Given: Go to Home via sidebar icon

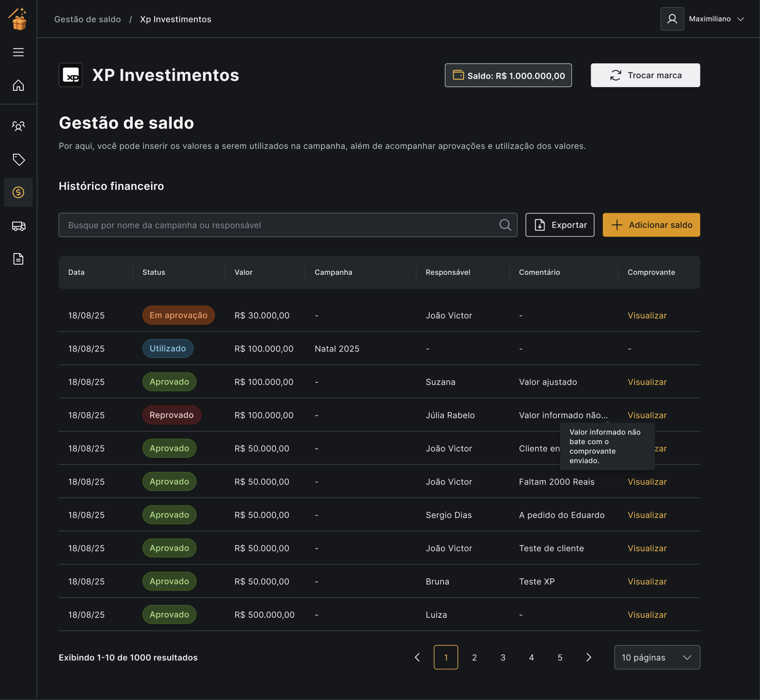Looking at the screenshot, I should 18,85.
